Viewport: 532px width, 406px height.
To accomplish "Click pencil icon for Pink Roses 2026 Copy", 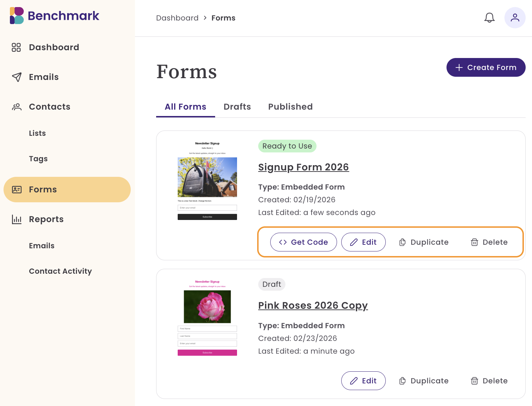I will coord(354,381).
